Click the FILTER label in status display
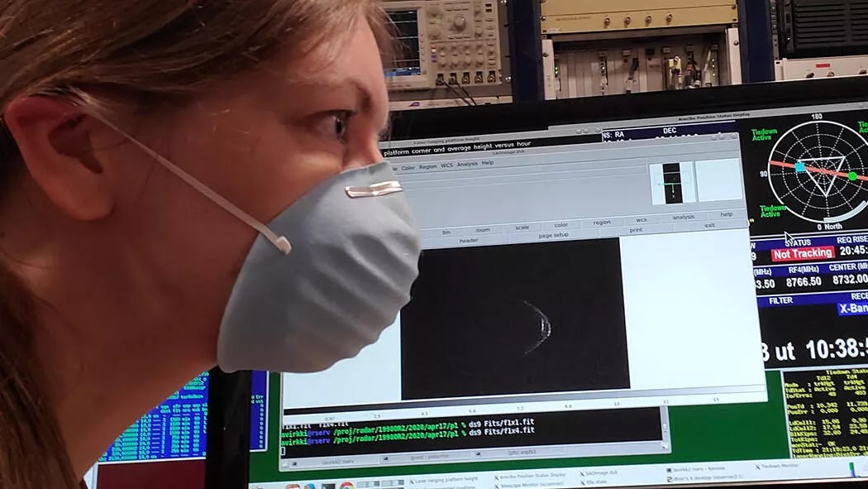The width and height of the screenshot is (868, 489). click(780, 300)
